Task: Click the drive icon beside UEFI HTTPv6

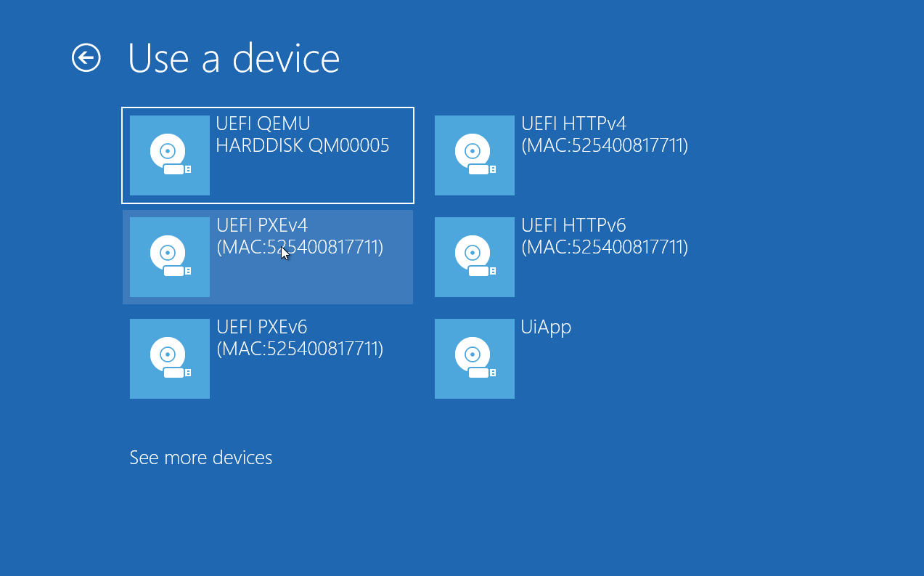Action: click(x=475, y=257)
